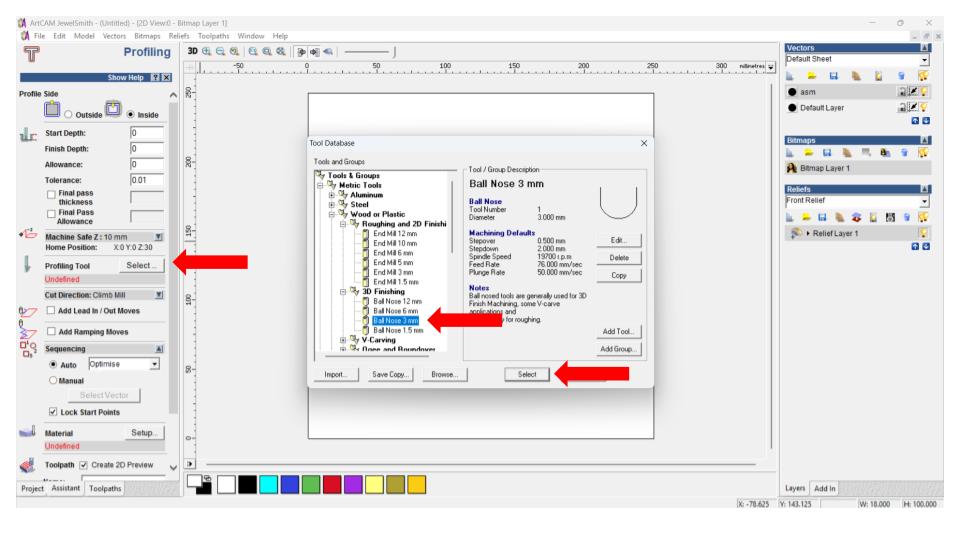
Task: Check Add Ramping Moves option
Action: point(51,331)
